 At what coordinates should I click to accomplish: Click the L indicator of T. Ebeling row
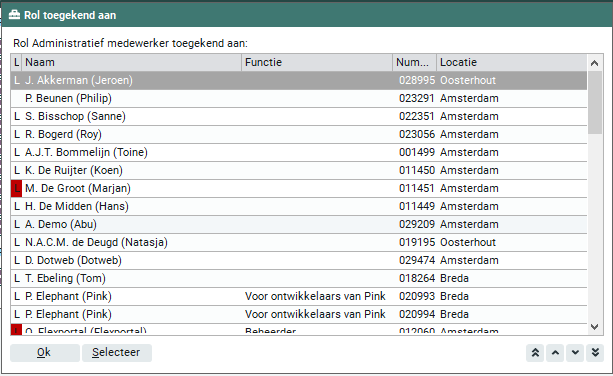pos(16,278)
